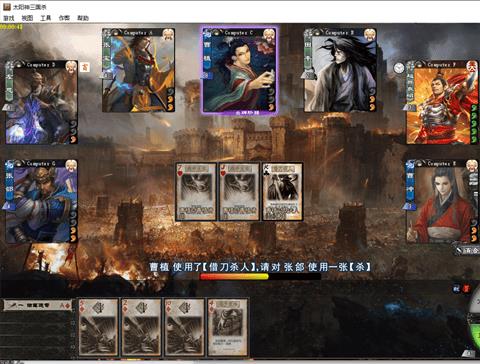Open the 视图 menu

tap(27, 18)
